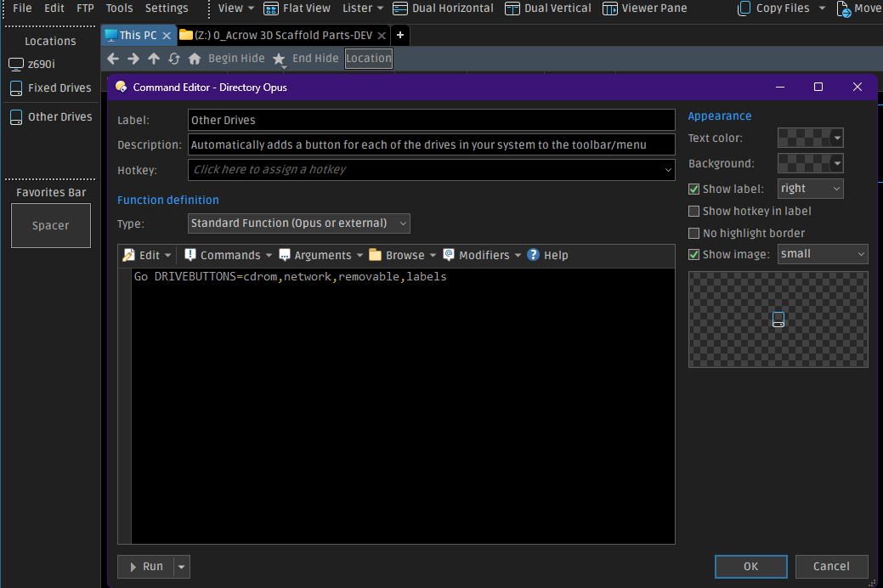Image resolution: width=883 pixels, height=588 pixels.
Task: Switch to the This PC tab
Action: click(138, 36)
